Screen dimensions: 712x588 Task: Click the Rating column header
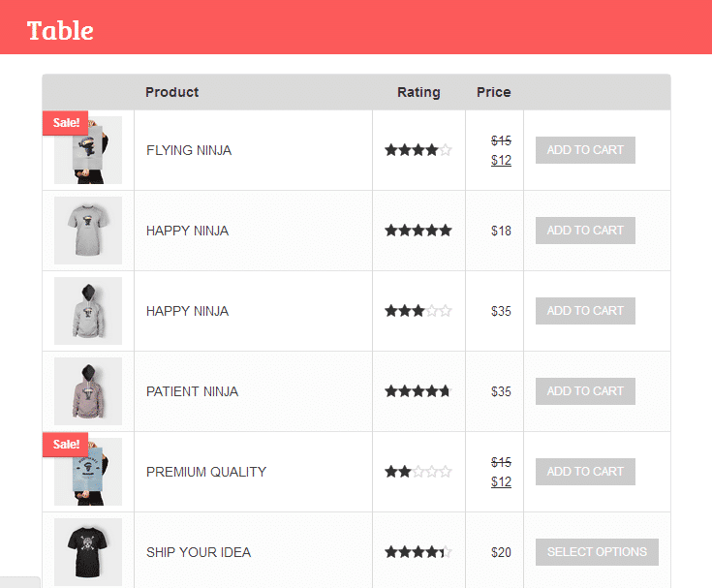coord(418,92)
